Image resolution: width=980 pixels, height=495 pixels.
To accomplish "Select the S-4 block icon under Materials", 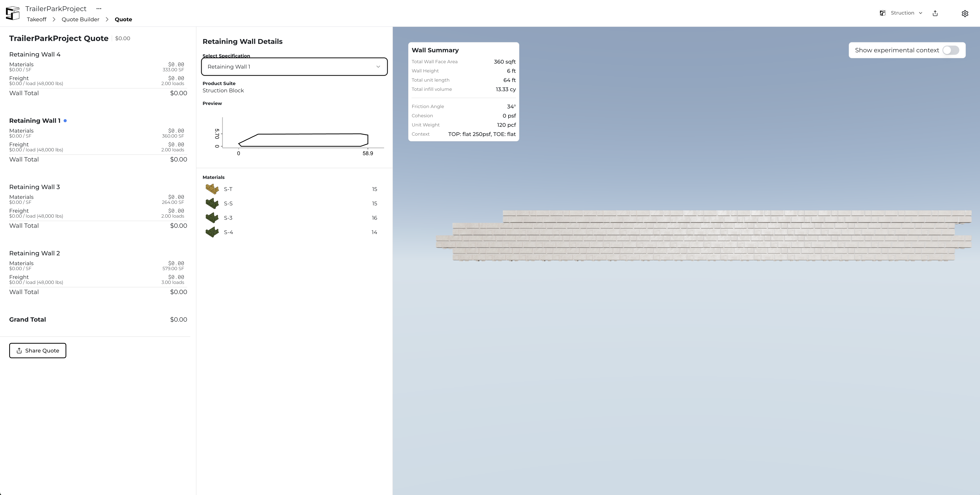I will click(x=212, y=232).
